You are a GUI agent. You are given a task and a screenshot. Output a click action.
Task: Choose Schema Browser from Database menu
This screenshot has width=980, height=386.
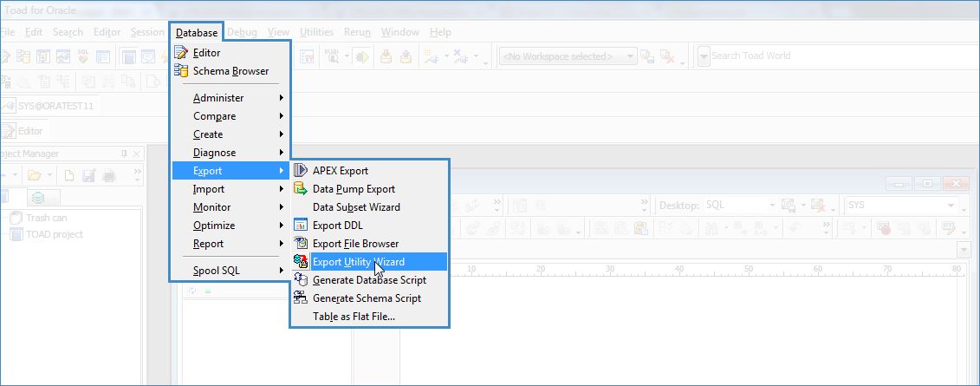[230, 71]
